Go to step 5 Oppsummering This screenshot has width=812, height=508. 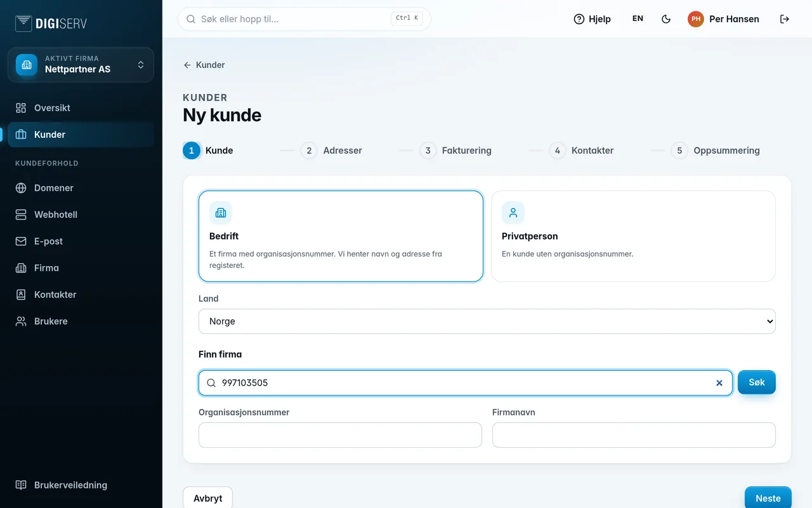[x=715, y=150]
